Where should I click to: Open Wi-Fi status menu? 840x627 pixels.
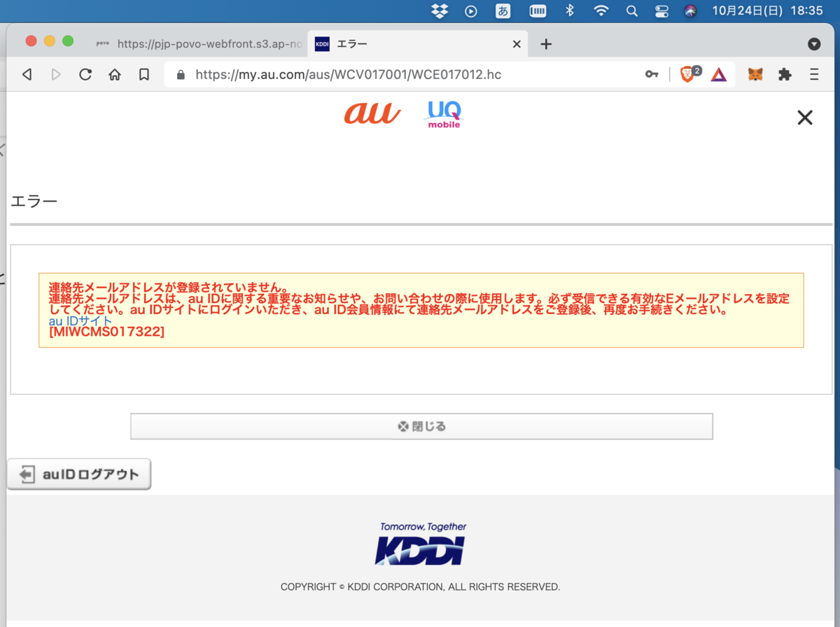[x=601, y=10]
